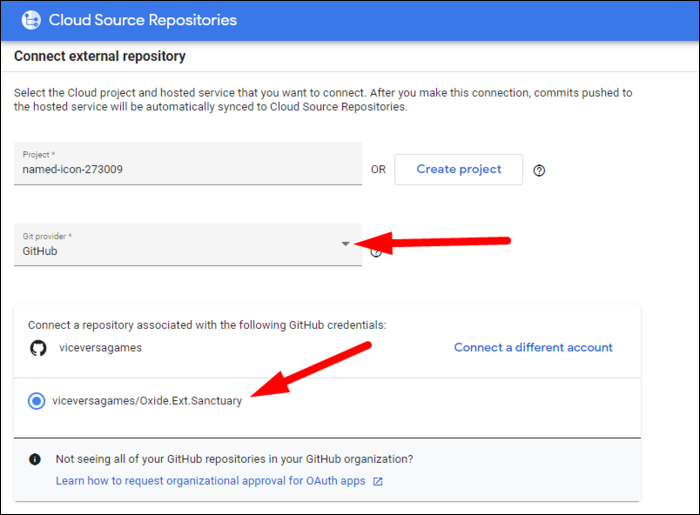Viewport: 700px width, 515px height.
Task: Click the external-link icon after the Learn how link
Action: click(x=378, y=481)
